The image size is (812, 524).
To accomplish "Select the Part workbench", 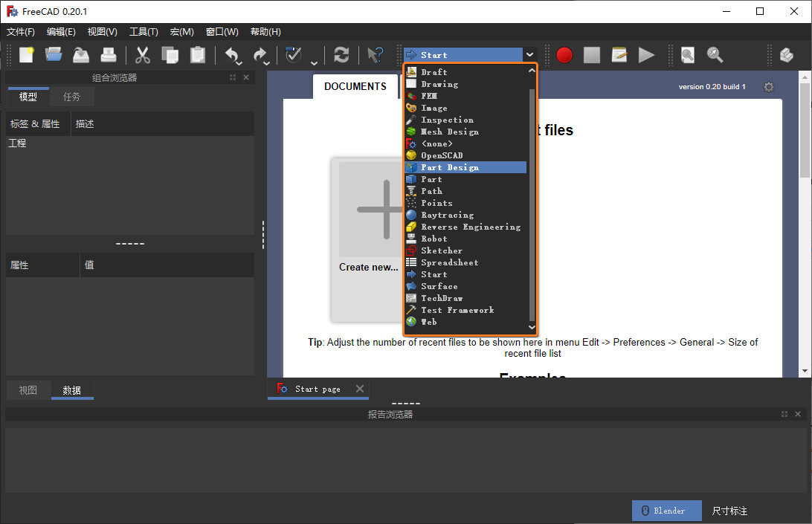I will [x=465, y=179].
